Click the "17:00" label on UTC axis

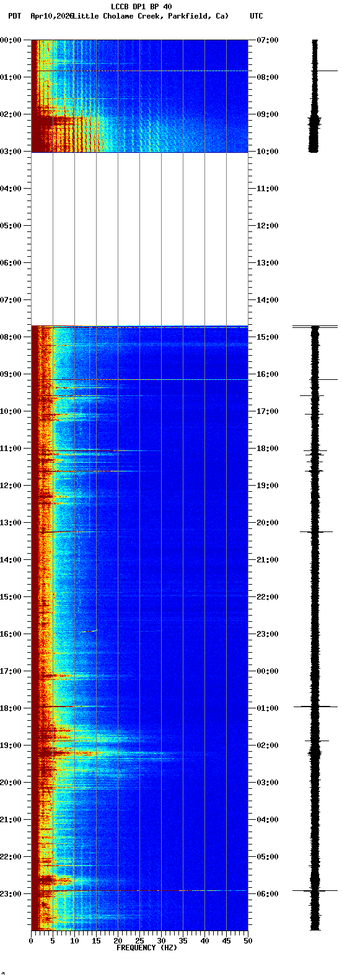[268, 411]
